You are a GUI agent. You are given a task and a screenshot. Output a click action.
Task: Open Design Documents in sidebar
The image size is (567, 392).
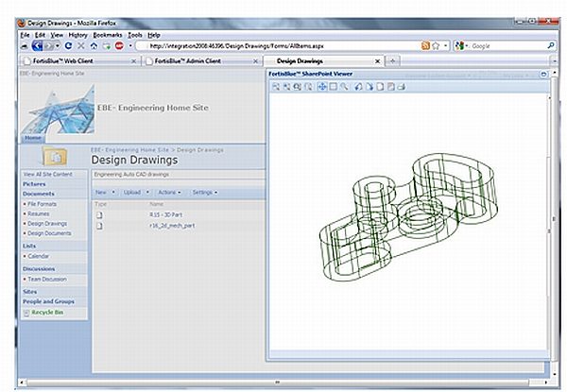(49, 233)
